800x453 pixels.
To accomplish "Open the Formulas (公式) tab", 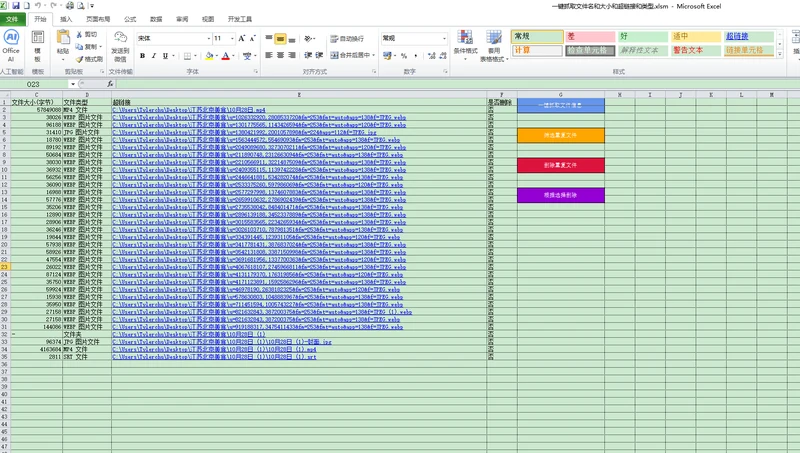I will tap(130, 19).
